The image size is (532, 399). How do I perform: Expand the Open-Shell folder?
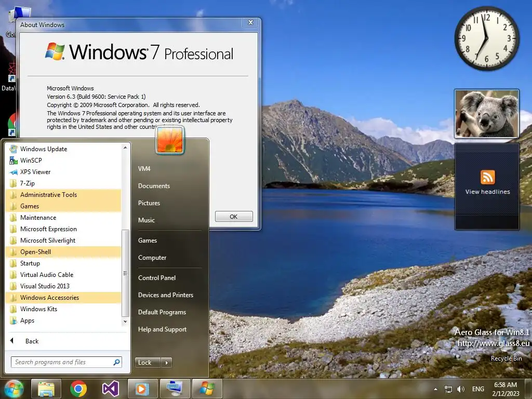[63, 252]
